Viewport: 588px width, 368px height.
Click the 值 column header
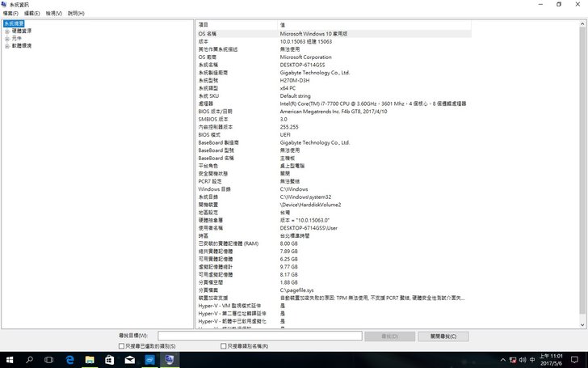coord(374,25)
